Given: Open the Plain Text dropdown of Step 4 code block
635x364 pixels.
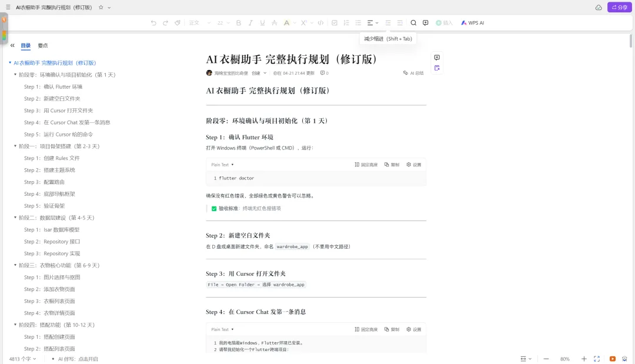Looking at the screenshot, I should [222, 329].
